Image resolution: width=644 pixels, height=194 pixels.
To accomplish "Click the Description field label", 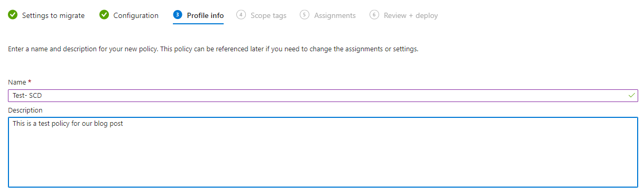I will click(x=25, y=110).
